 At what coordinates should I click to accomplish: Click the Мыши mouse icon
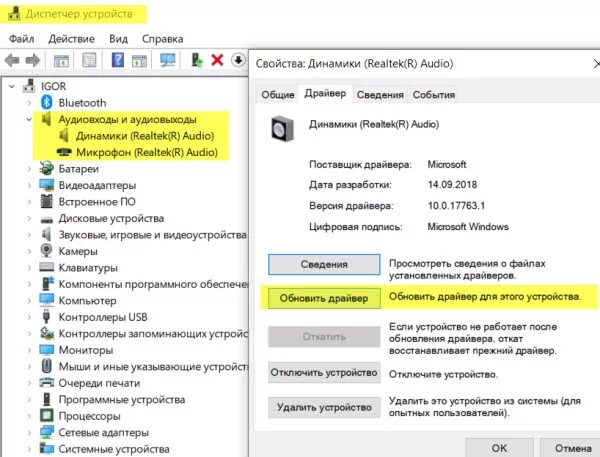46,366
